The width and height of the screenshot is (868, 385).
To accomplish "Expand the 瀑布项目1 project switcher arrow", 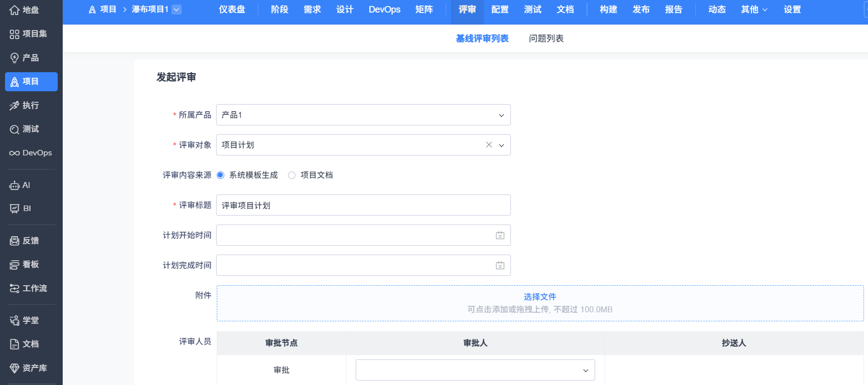I will coord(177,10).
